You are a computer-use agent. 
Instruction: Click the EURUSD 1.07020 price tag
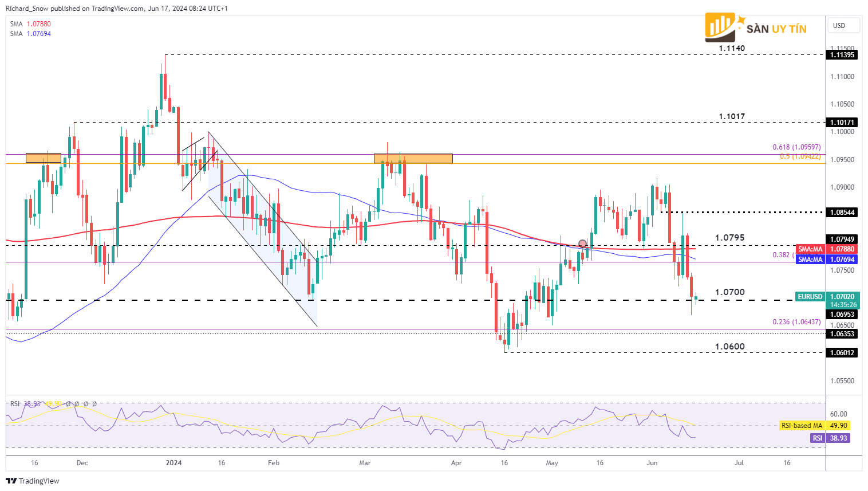coord(827,297)
